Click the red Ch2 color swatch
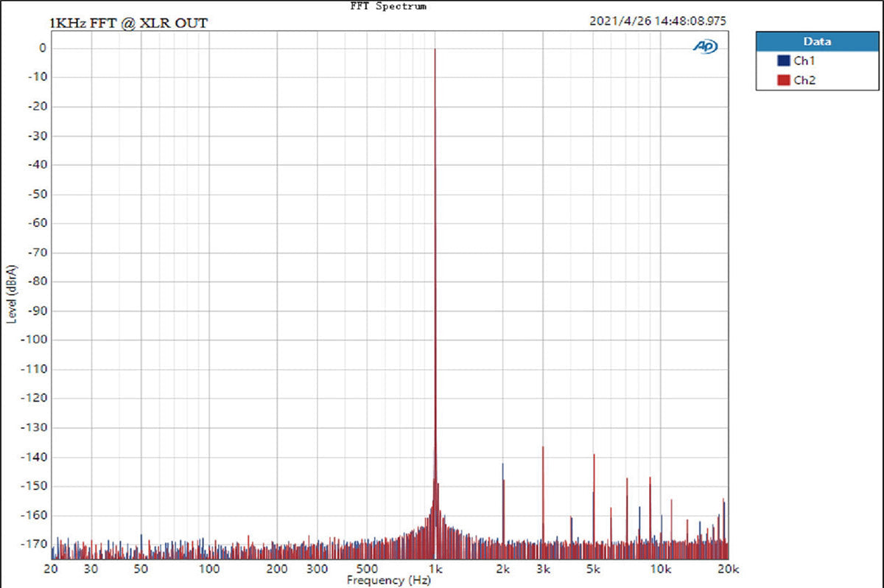This screenshot has width=884, height=588. [783, 80]
